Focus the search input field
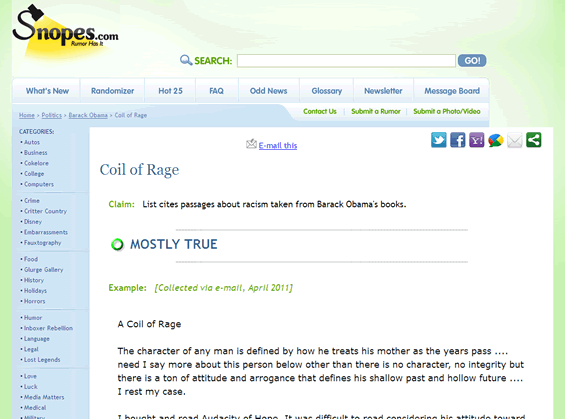This screenshot has height=419, width=565. [x=346, y=61]
